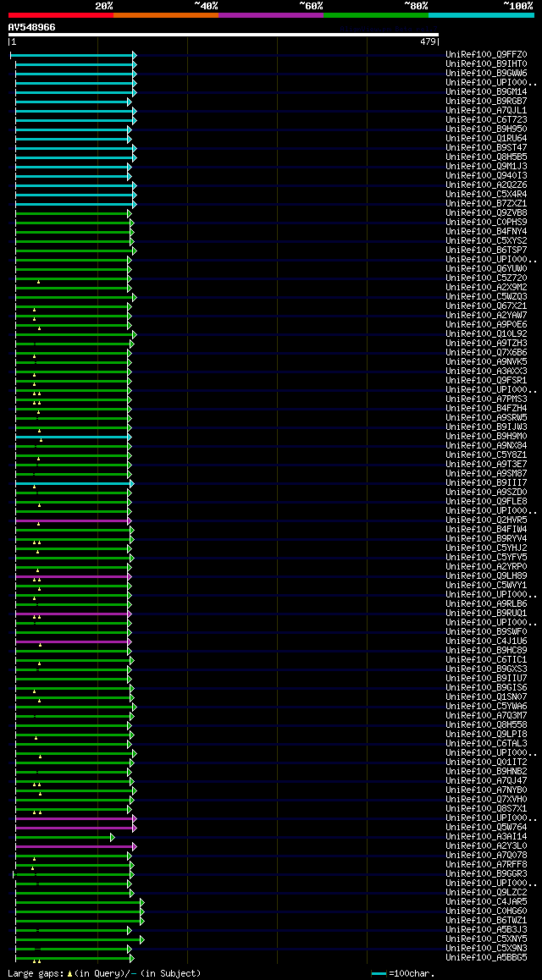Image resolution: width=542 pixels, height=980 pixels.
Task: Select label UniRef100_B9RUQ1
Action: click(486, 614)
